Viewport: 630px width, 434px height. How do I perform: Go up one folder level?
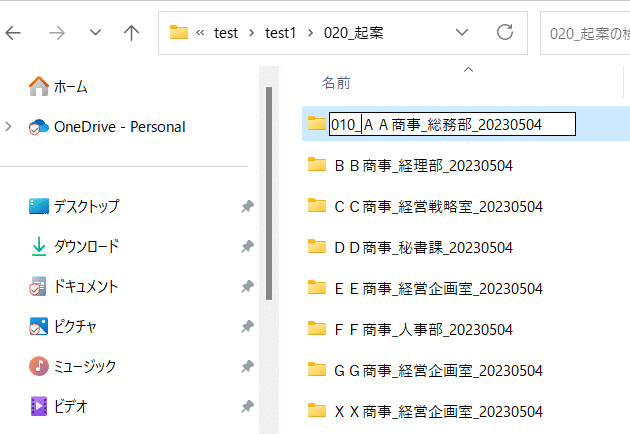[131, 33]
